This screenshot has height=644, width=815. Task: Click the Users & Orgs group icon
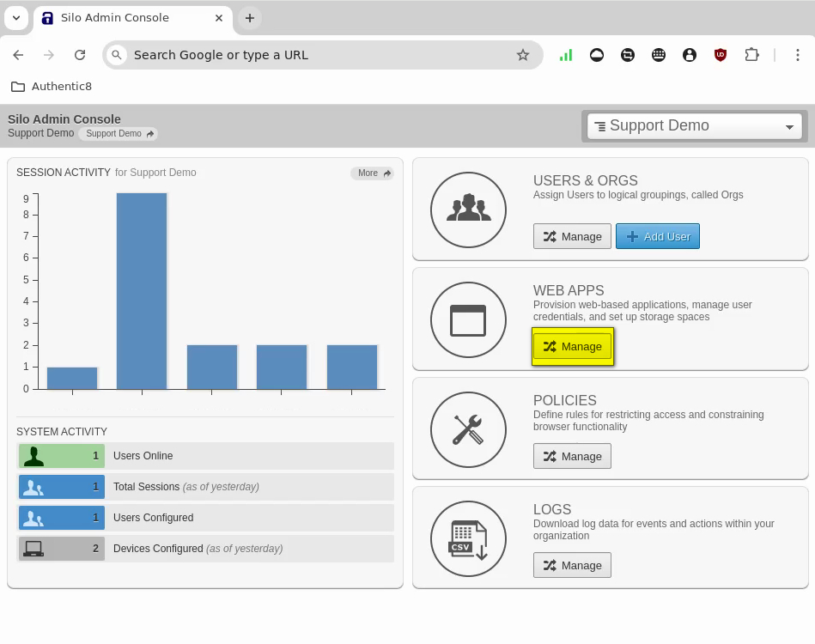coord(468,210)
